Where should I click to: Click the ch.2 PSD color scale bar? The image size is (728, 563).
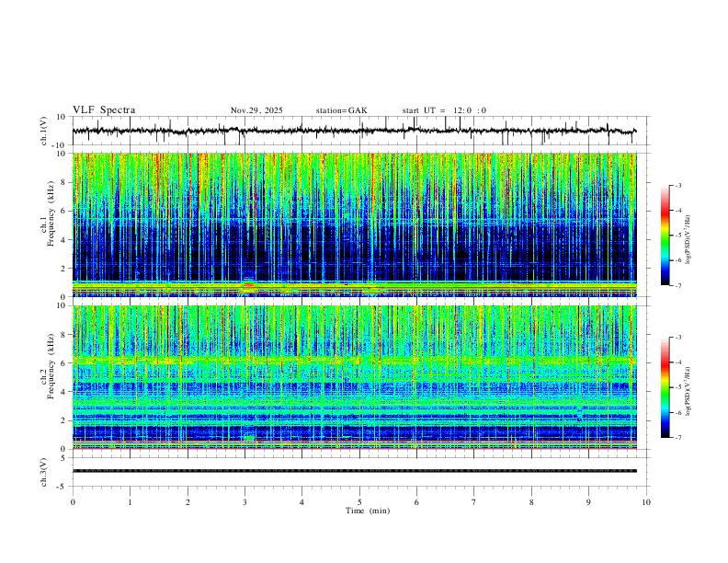665,387
